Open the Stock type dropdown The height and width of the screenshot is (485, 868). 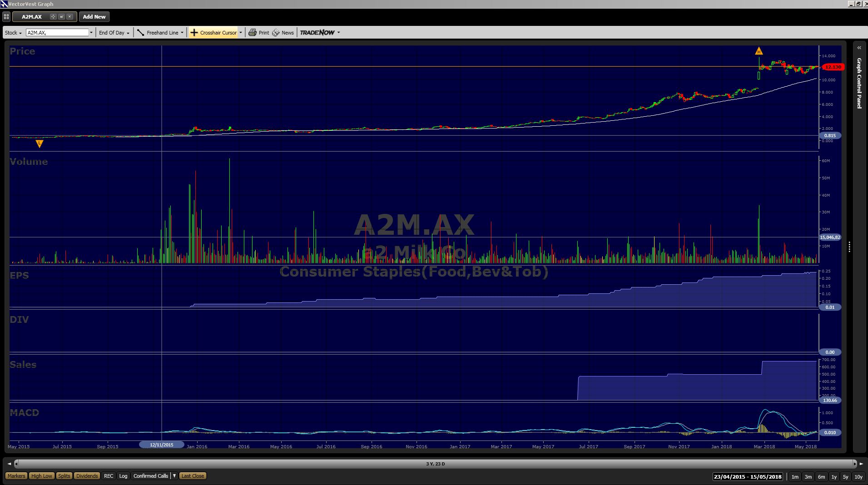13,33
